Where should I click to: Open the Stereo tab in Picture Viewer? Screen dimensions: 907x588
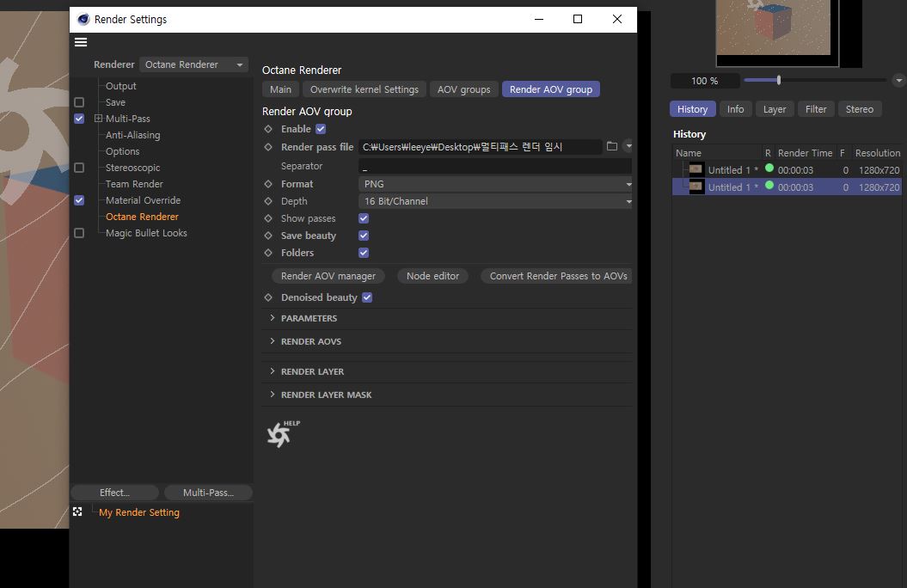[x=860, y=109]
